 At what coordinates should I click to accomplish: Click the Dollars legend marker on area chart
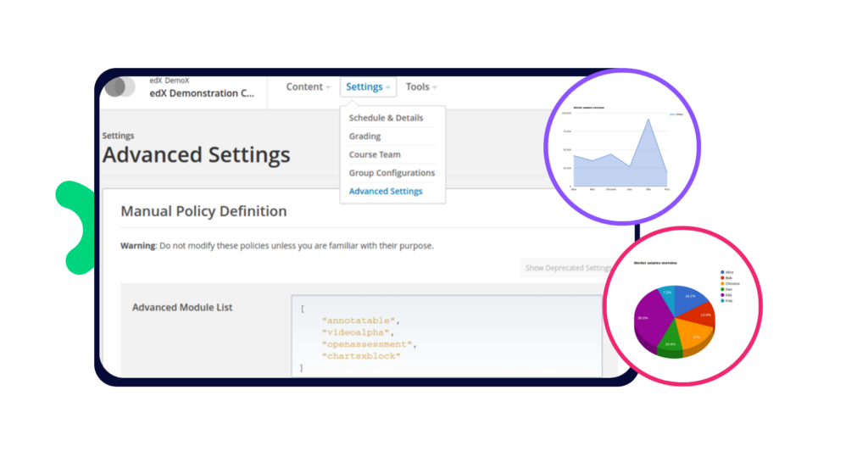pos(673,113)
